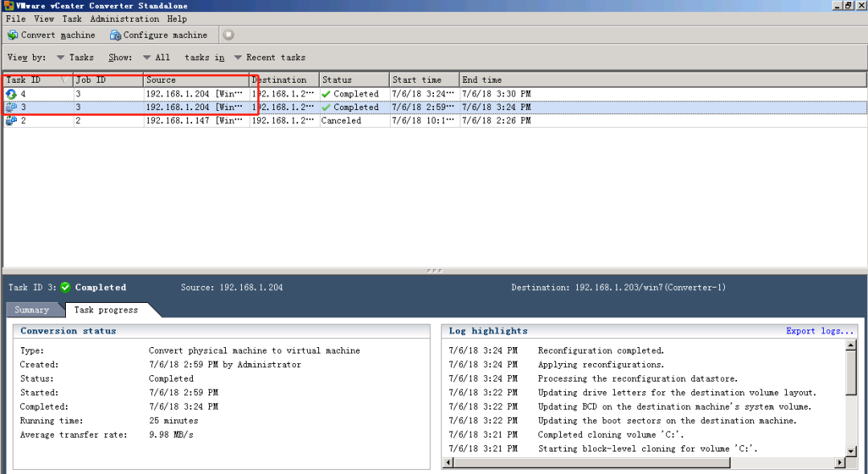
Task: Click the Completed checkmark on task 3
Action: tap(326, 108)
